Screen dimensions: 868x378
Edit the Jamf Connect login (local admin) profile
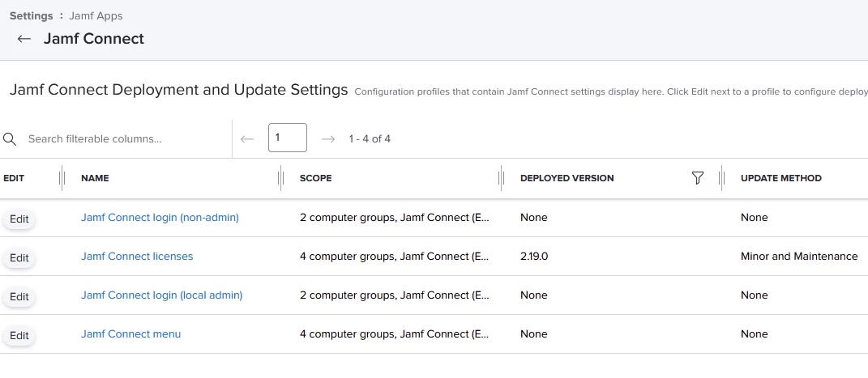pyautogui.click(x=19, y=297)
